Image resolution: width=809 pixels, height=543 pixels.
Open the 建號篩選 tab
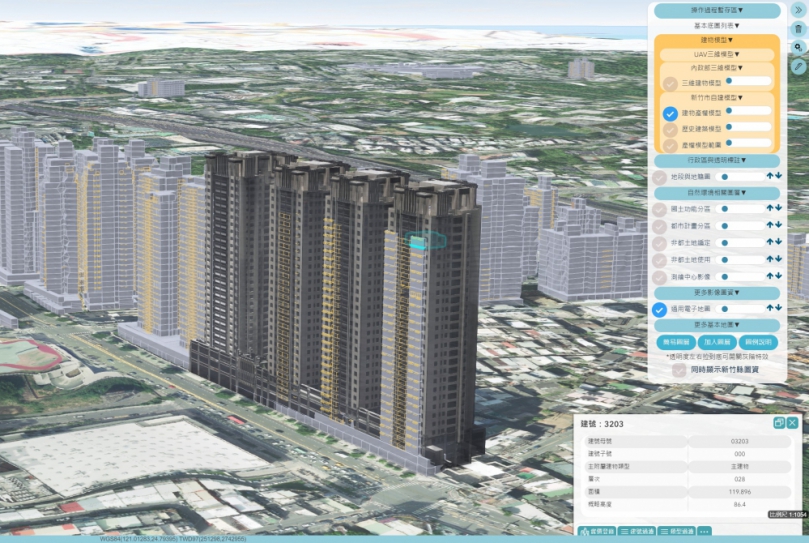pos(636,531)
